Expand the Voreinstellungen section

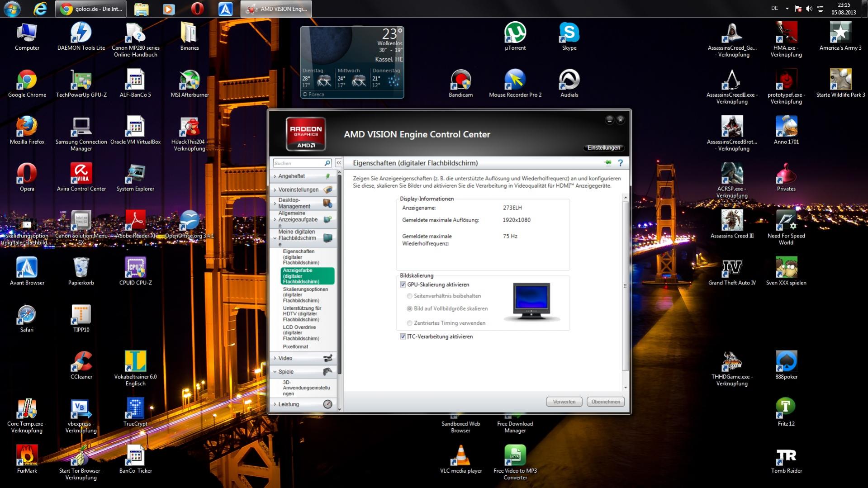tap(303, 190)
